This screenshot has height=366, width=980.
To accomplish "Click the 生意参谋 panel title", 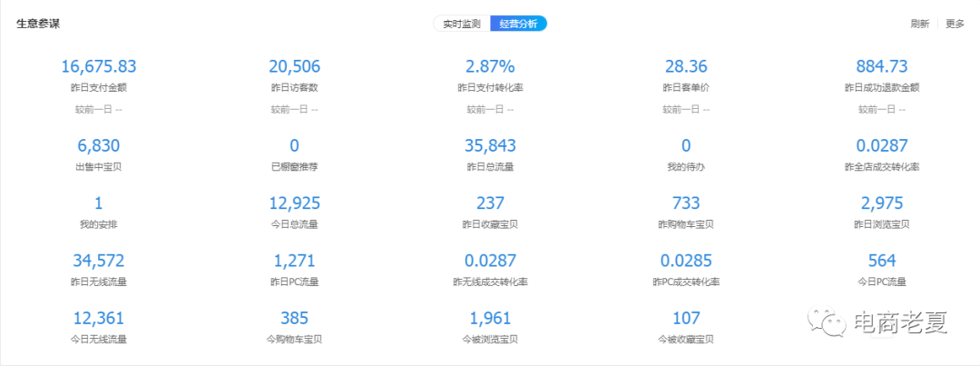I will (x=37, y=24).
